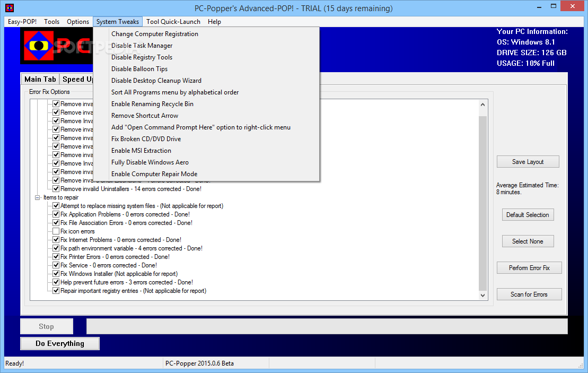Uncheck Fix File Association Errors
The image size is (588, 373).
coord(56,223)
